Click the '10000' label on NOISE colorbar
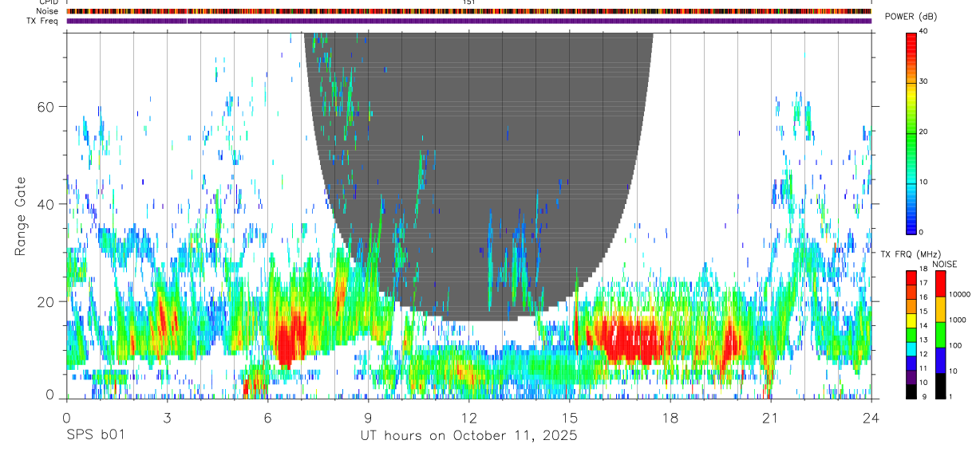 (962, 295)
